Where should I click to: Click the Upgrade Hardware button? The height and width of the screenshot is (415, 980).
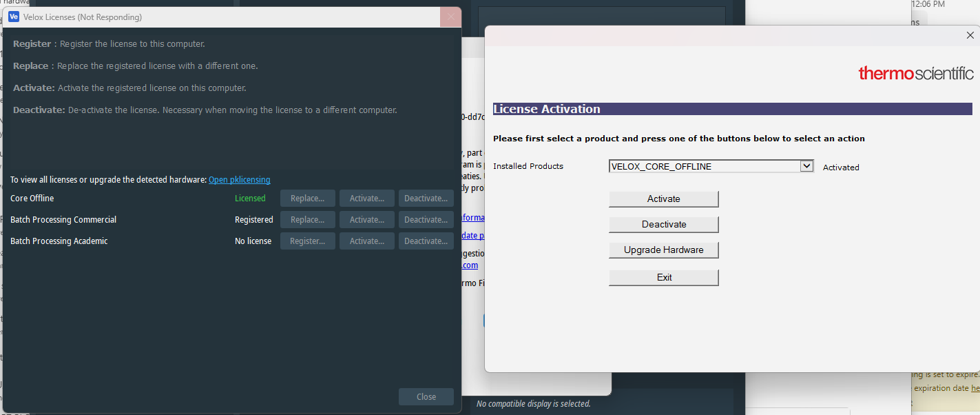click(664, 250)
